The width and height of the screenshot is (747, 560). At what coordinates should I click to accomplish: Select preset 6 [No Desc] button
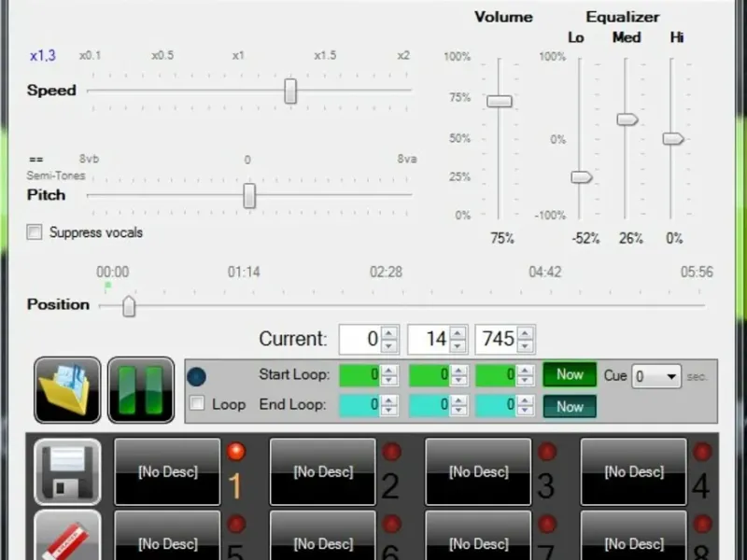click(x=323, y=536)
